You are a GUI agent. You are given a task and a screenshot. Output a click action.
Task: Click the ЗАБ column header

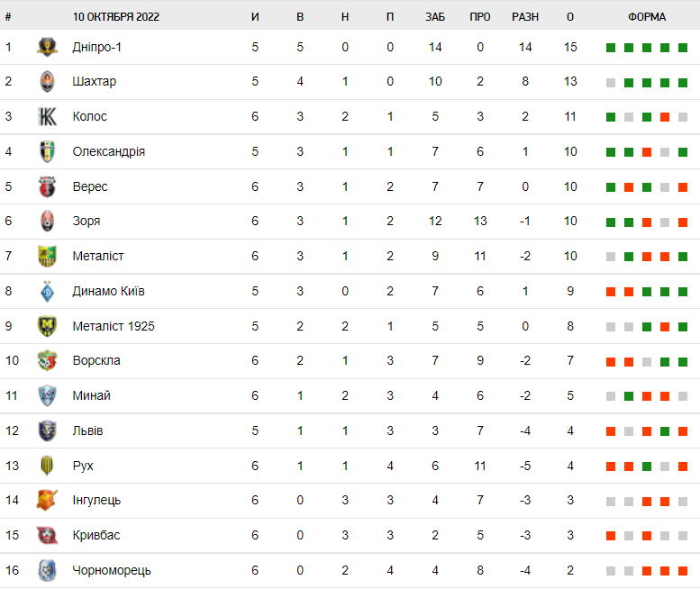(435, 17)
